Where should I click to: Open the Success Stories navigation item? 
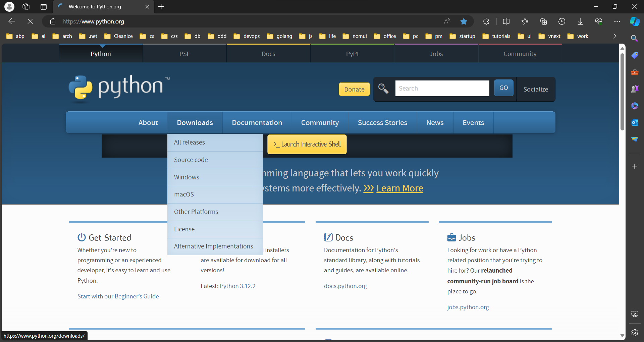382,123
